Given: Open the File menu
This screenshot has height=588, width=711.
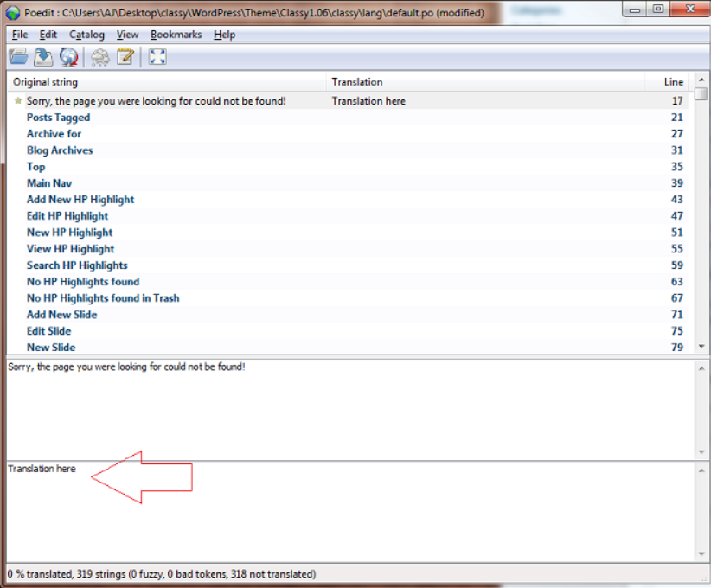Looking at the screenshot, I should pyautogui.click(x=20, y=35).
